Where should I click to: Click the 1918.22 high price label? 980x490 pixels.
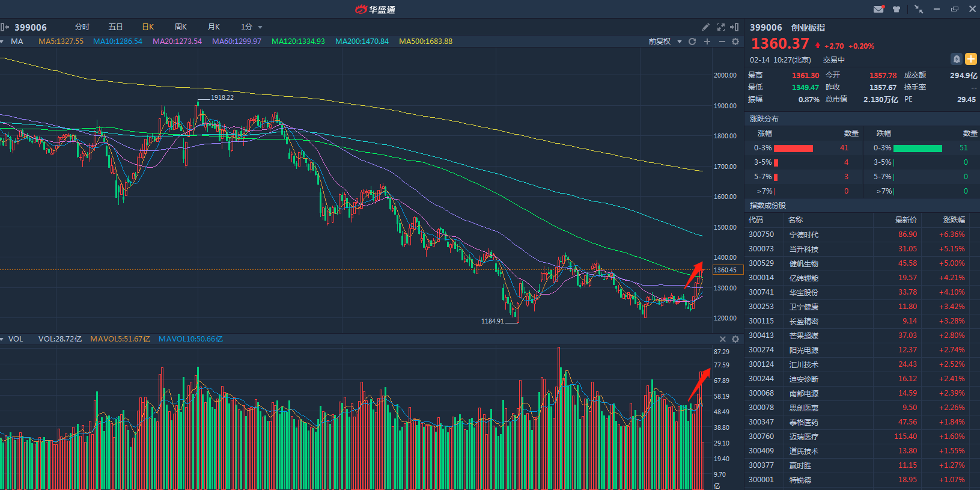(x=222, y=97)
